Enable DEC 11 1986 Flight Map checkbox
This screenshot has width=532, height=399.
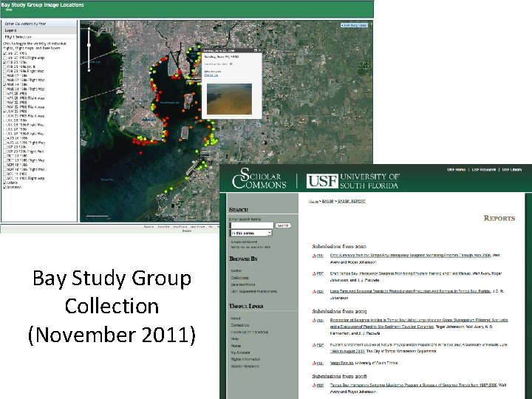pos(4,179)
